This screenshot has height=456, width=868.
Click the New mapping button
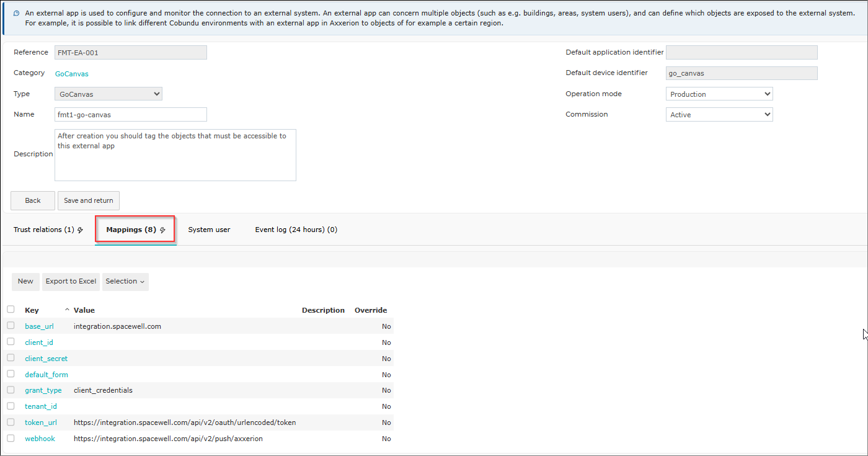[x=25, y=282]
